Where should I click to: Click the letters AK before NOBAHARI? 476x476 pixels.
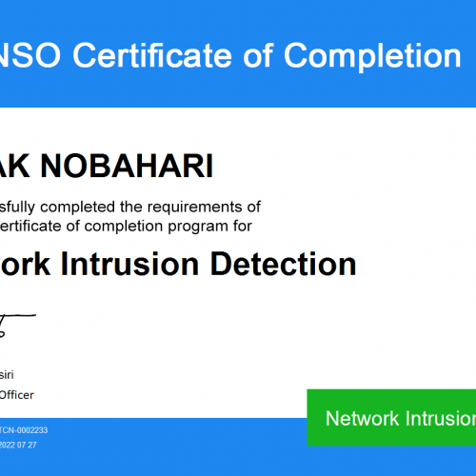pos(15,166)
